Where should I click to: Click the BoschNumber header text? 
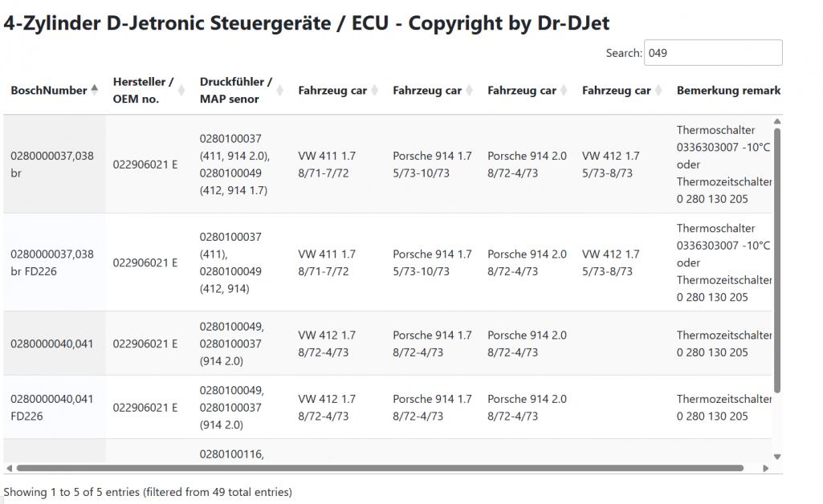click(x=48, y=90)
